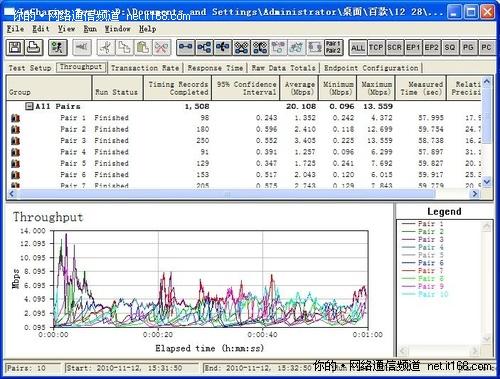The image size is (500, 379).
Task: Click the Pair1 Pair2 toolbar icon
Action: [333, 47]
